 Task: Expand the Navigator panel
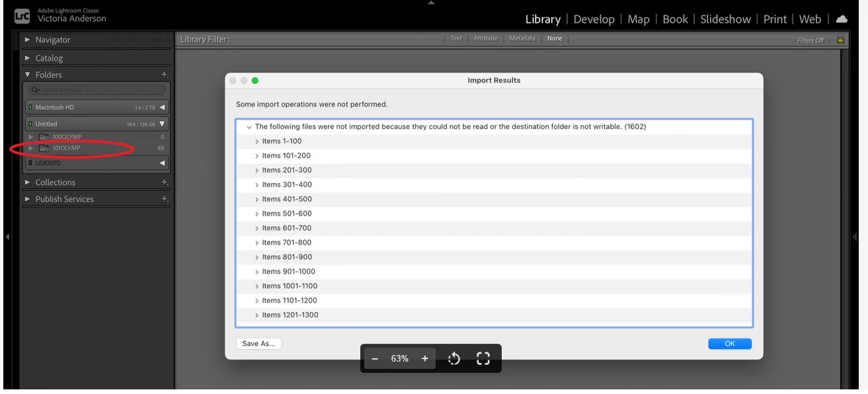(x=27, y=40)
